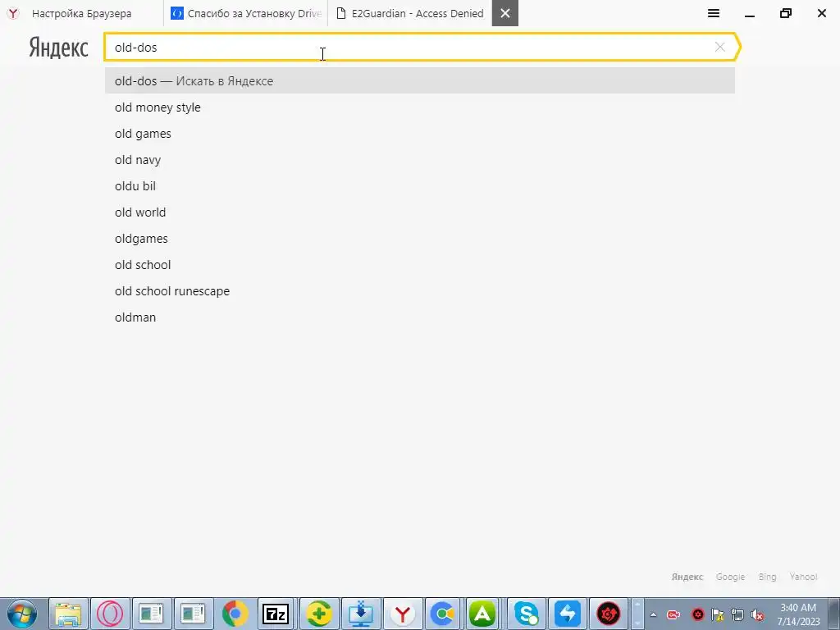The image size is (840, 630).
Task: Open the Windows Start menu
Action: click(22, 614)
